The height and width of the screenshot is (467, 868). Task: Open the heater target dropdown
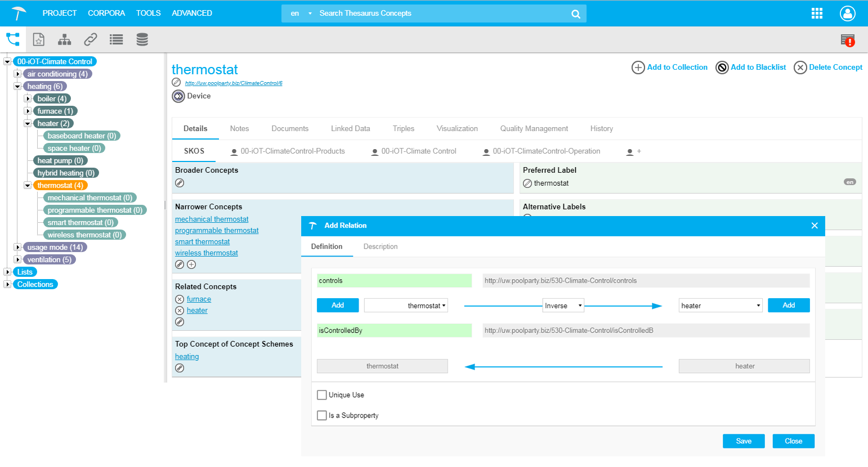pos(721,306)
